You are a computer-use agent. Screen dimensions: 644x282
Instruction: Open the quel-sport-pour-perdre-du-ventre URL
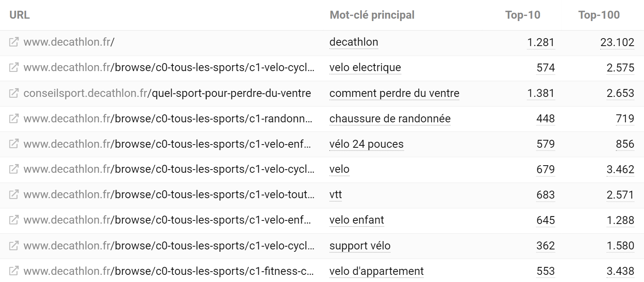167,93
